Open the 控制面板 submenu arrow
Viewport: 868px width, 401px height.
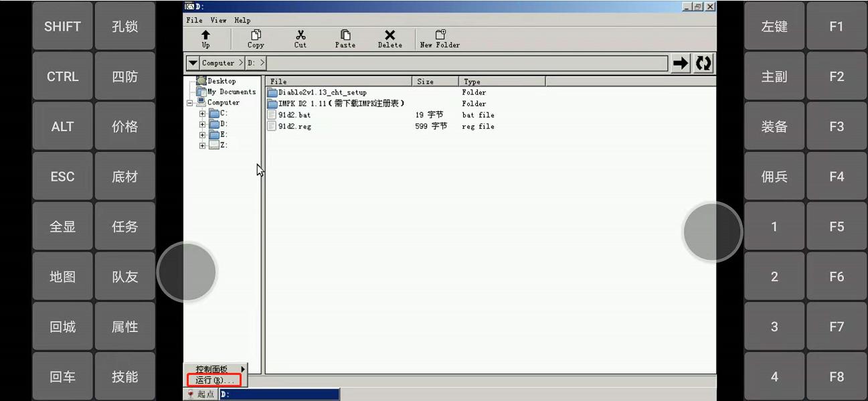point(243,369)
